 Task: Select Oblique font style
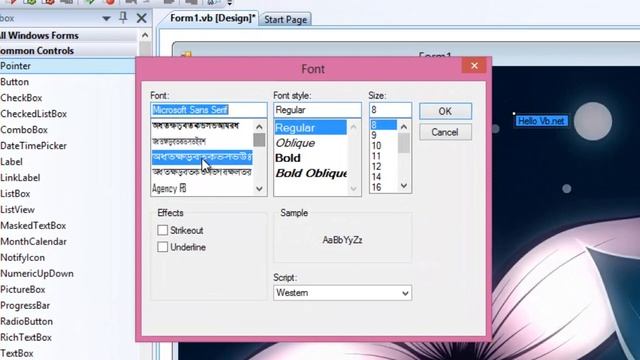tap(295, 143)
